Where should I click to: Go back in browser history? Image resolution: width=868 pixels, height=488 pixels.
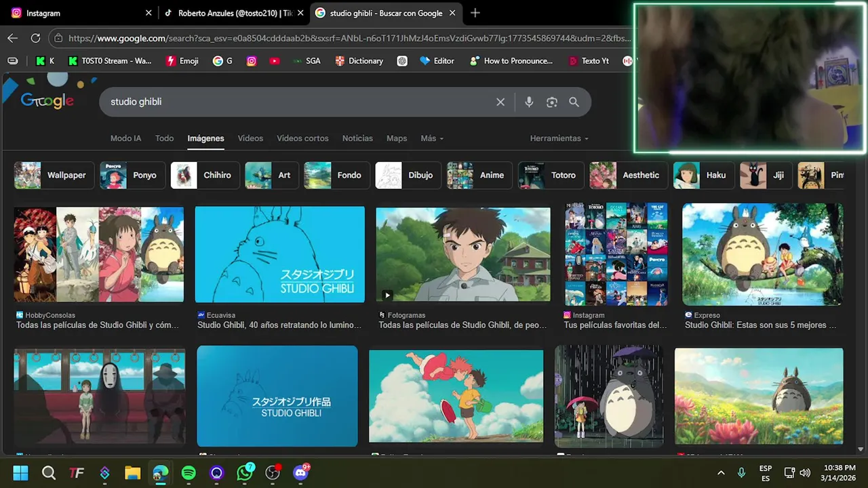pyautogui.click(x=12, y=39)
